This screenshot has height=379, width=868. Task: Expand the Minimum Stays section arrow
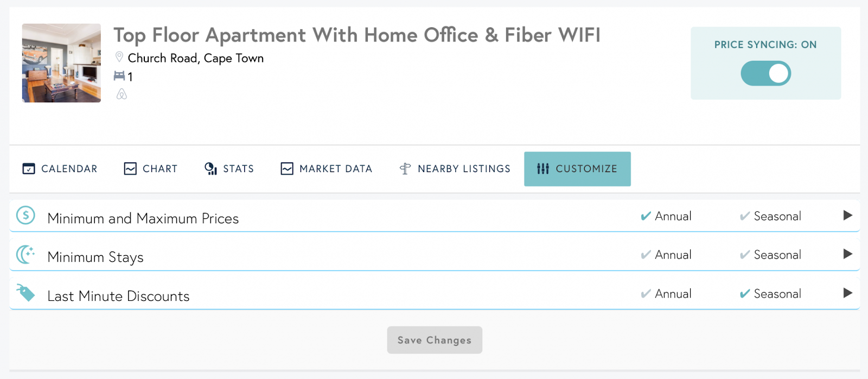tap(847, 254)
